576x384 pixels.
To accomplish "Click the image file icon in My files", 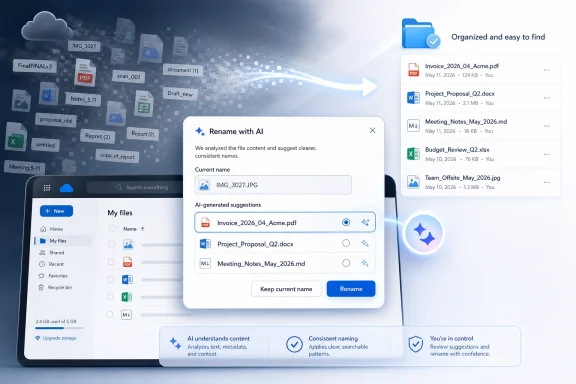I will 128,244.
